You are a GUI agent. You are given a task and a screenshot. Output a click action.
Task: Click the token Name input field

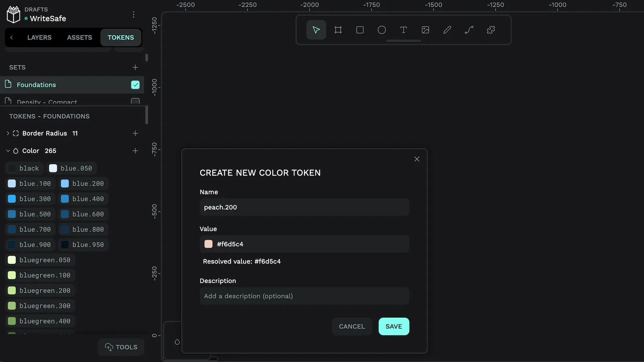(304, 207)
